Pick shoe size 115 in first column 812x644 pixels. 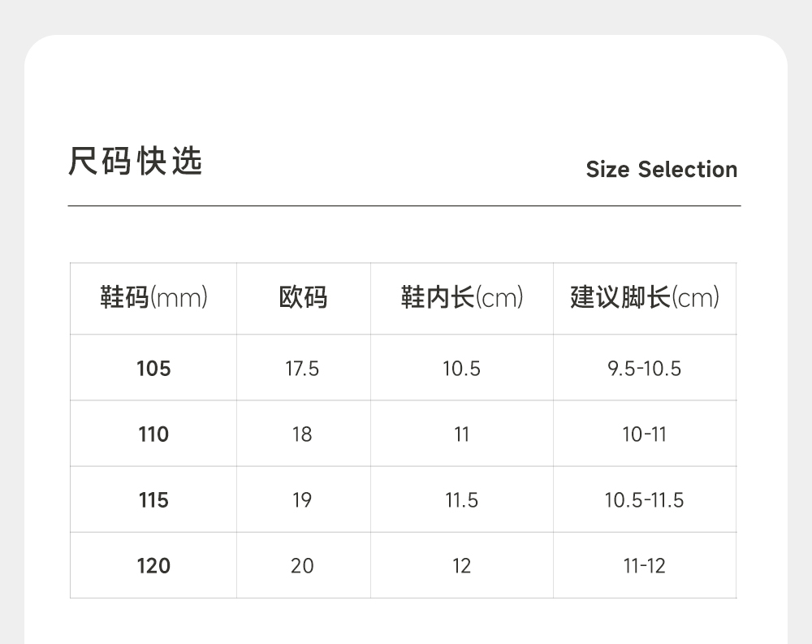pos(153,500)
